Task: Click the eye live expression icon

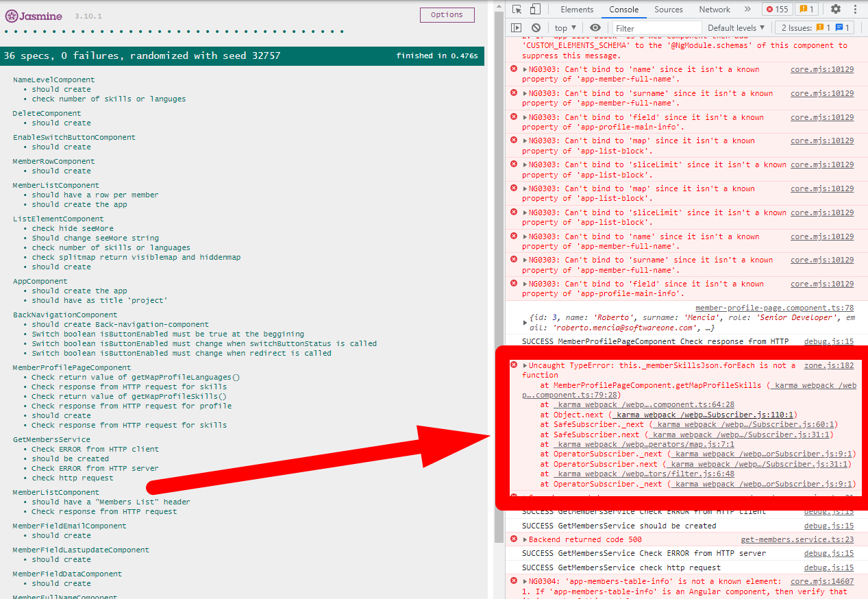Action: (x=595, y=28)
